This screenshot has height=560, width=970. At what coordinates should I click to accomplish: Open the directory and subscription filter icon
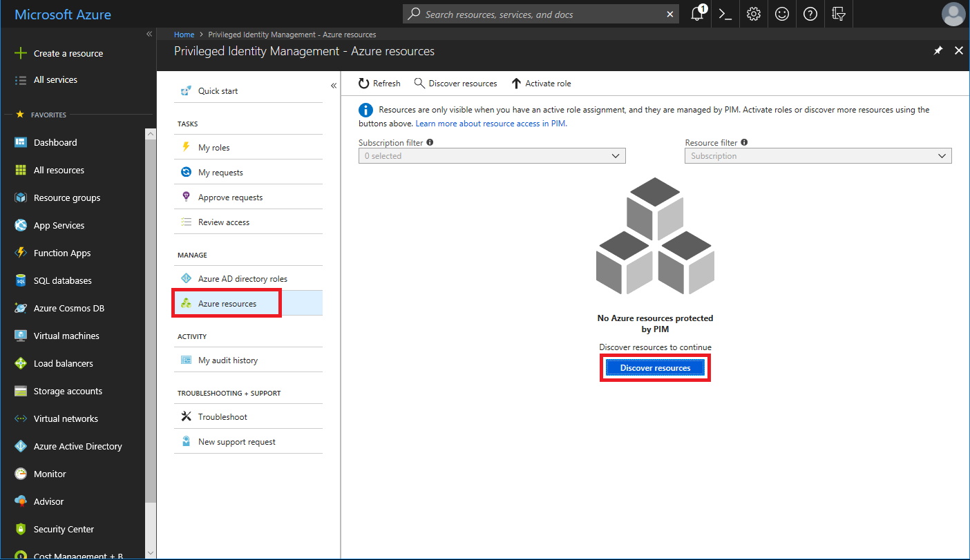point(839,14)
